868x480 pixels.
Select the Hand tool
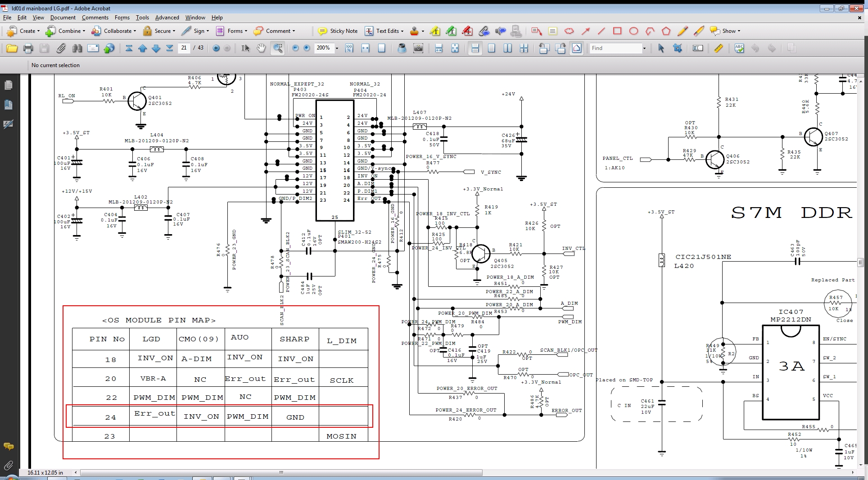[261, 48]
